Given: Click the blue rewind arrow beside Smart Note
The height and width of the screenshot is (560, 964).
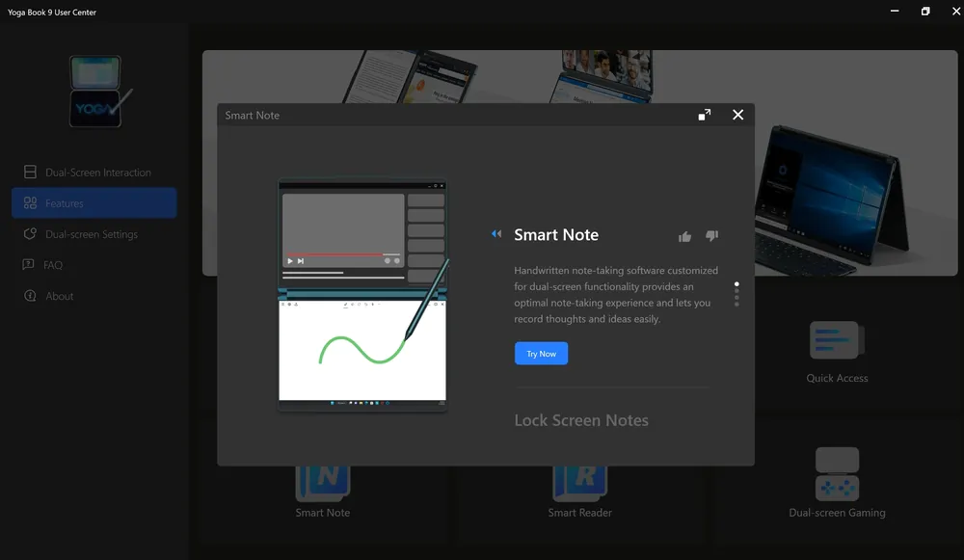Looking at the screenshot, I should [x=496, y=234].
